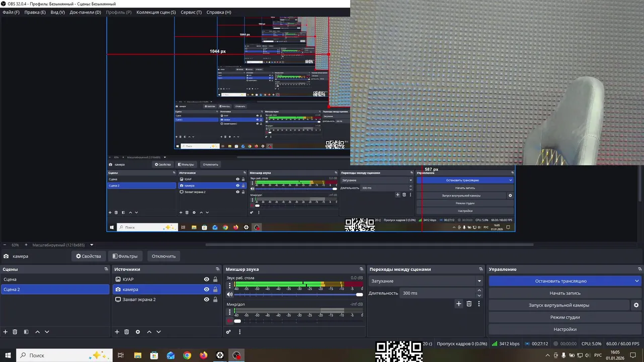Delete selected source with the trash icon

(126, 332)
